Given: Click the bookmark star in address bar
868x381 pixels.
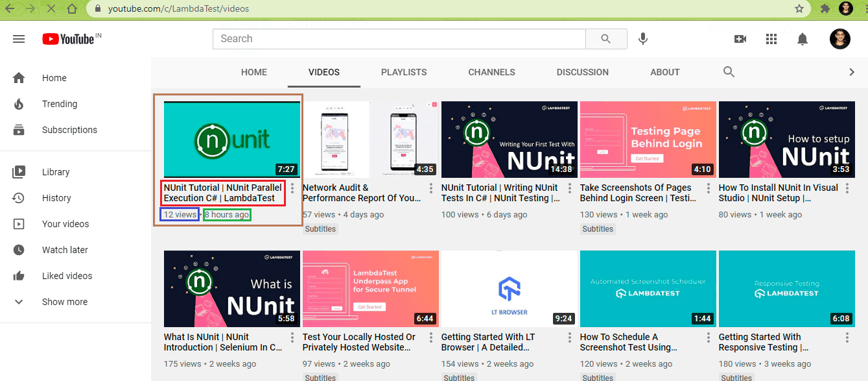Looking at the screenshot, I should coord(799,9).
